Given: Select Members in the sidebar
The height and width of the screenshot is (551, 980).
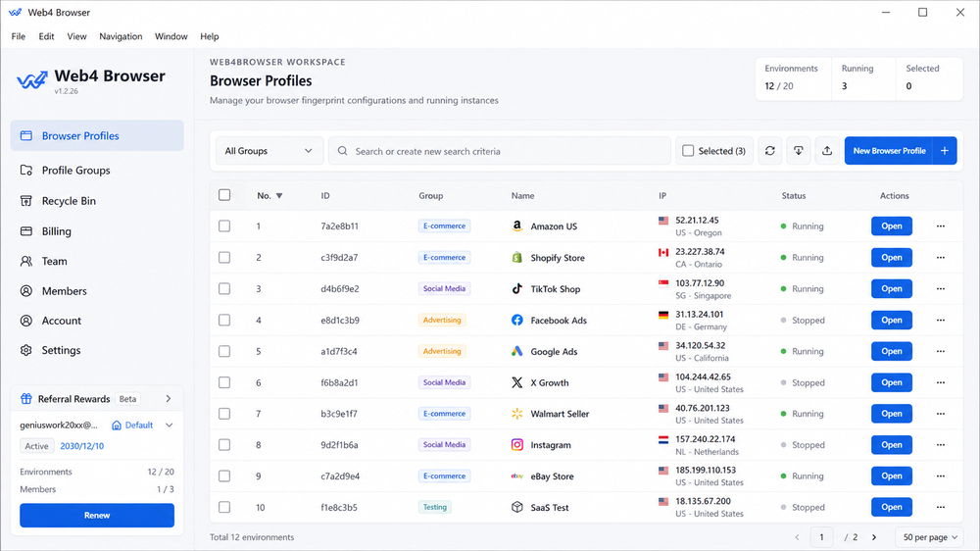Looking at the screenshot, I should click(97, 291).
